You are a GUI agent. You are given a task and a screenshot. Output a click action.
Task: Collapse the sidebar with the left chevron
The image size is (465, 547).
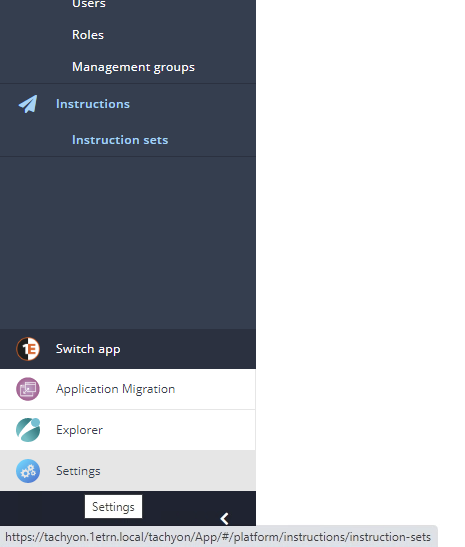click(224, 519)
